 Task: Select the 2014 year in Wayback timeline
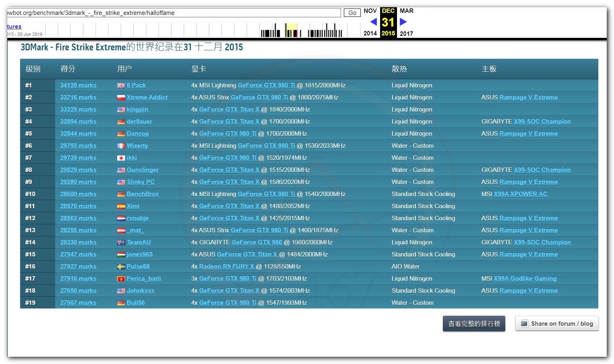coord(370,33)
